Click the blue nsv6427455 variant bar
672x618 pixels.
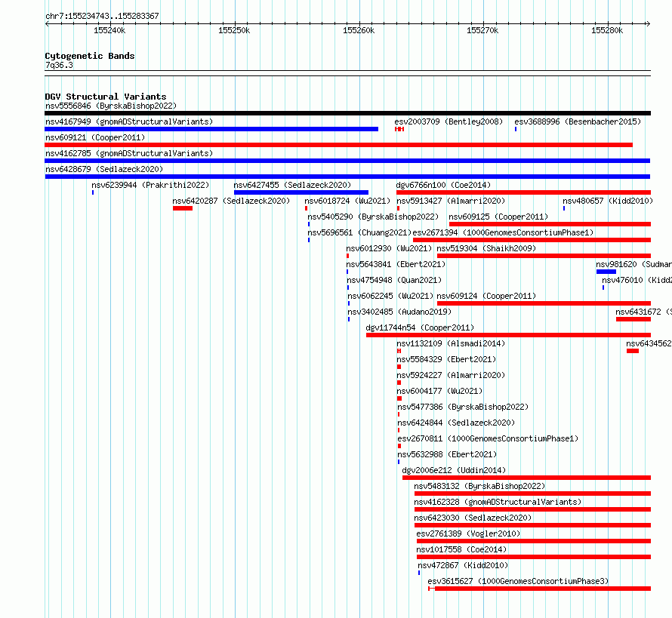301,192
